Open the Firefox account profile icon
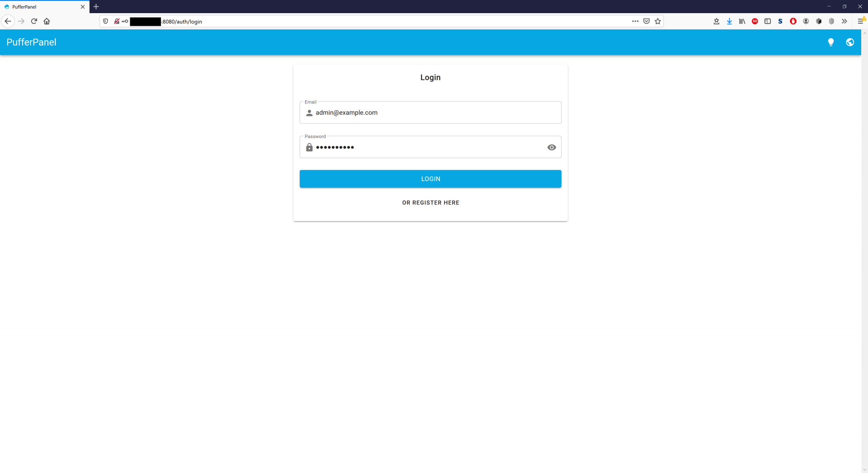Image resolution: width=868 pixels, height=473 pixels. (x=806, y=21)
